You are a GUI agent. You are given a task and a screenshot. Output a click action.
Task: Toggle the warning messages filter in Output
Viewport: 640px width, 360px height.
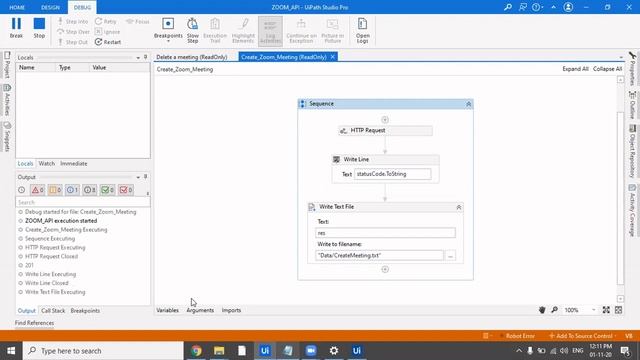click(55, 190)
